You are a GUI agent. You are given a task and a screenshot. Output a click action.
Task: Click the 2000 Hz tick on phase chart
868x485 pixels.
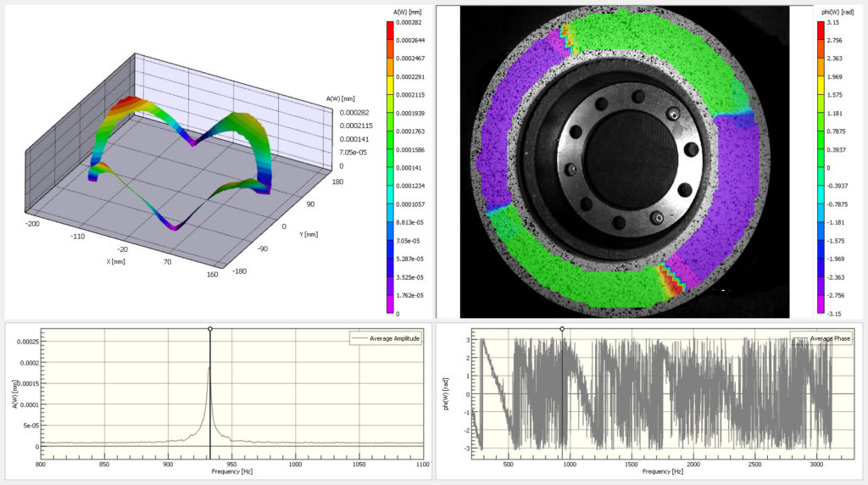click(x=693, y=465)
